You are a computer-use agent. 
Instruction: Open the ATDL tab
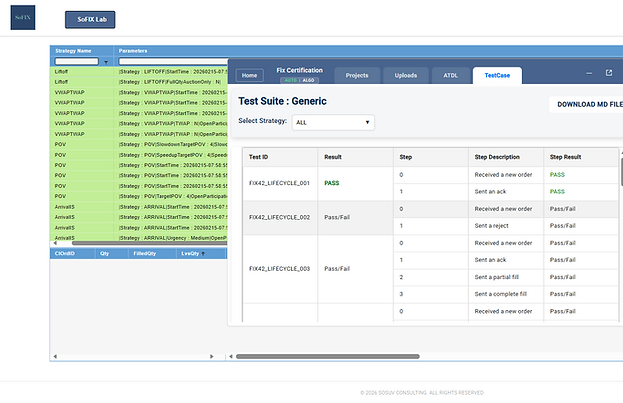451,76
